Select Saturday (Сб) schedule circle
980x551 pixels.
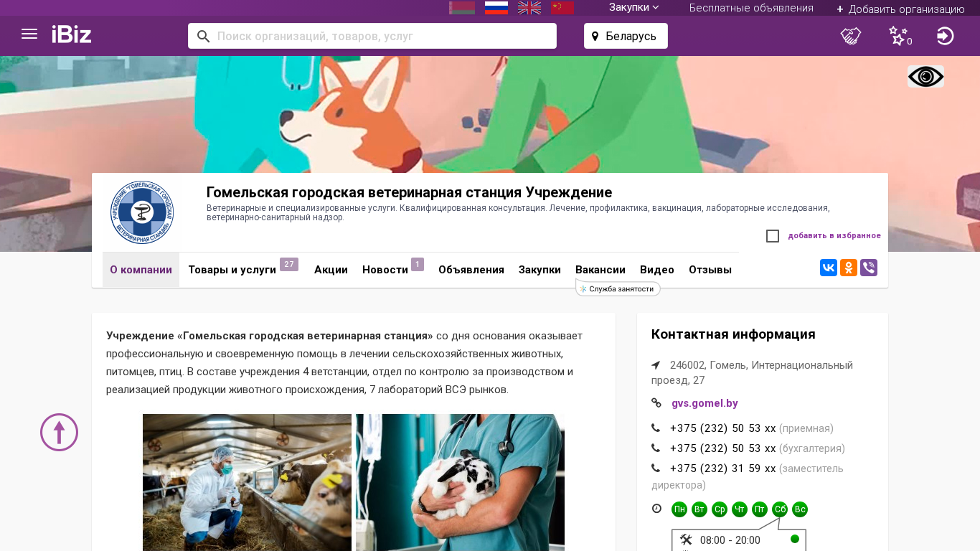780,509
